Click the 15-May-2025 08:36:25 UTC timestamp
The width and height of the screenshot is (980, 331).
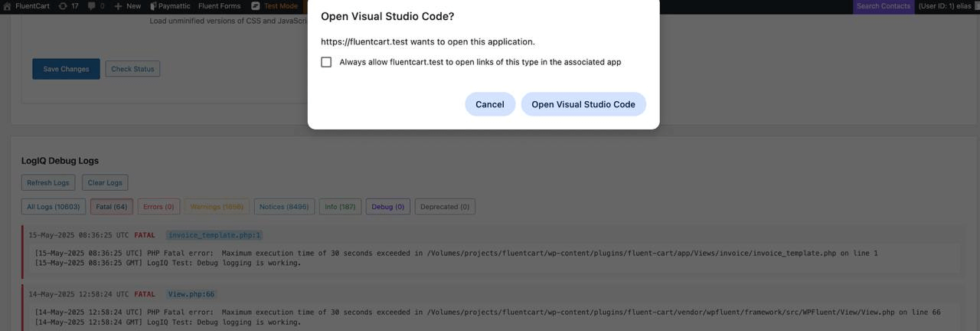click(79, 235)
